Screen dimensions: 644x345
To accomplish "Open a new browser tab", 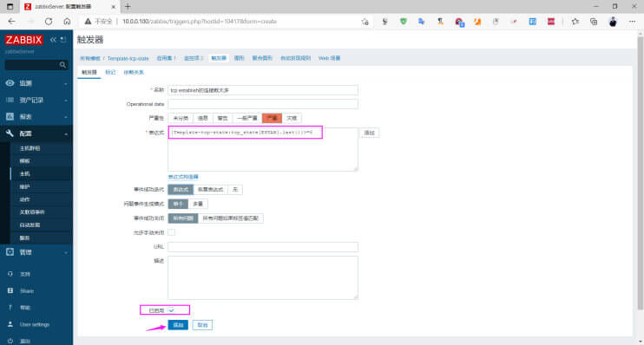I will (128, 7).
